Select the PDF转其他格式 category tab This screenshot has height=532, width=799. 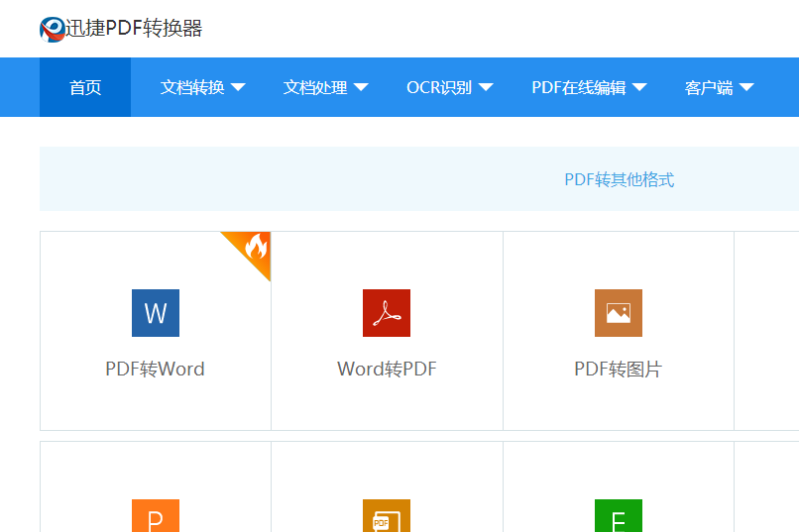point(620,179)
